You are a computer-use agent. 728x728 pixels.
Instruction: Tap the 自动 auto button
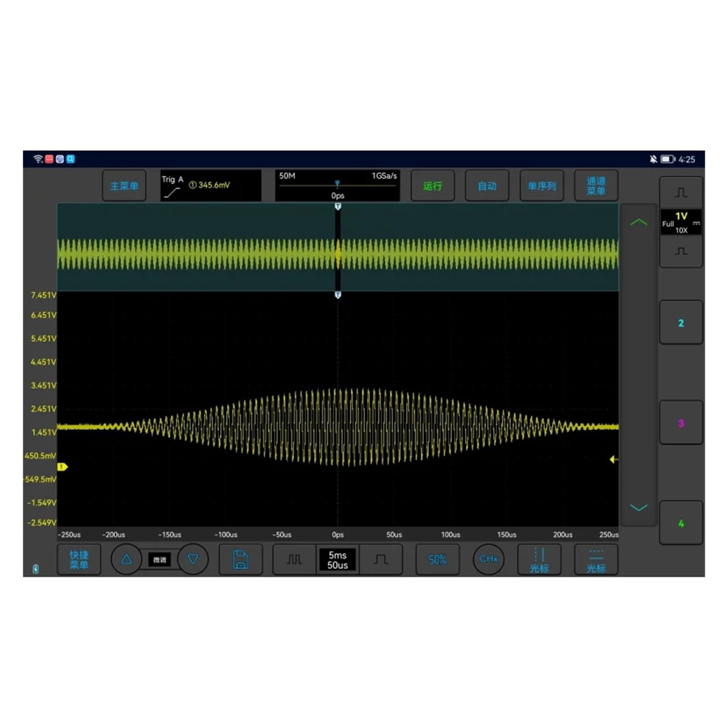487,186
